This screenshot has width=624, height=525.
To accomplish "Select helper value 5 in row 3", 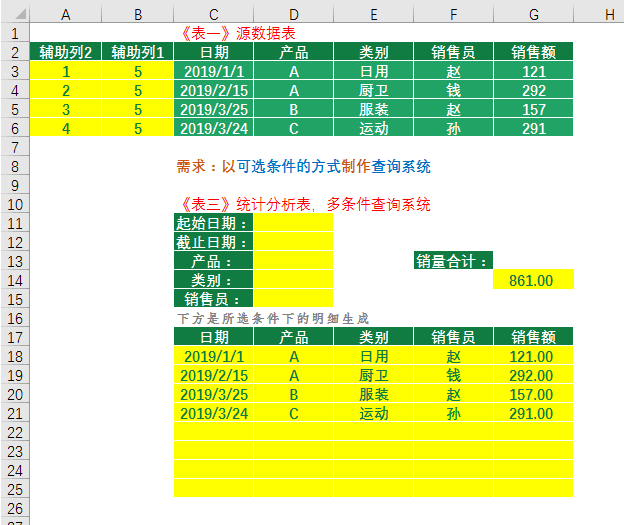I will 138,71.
